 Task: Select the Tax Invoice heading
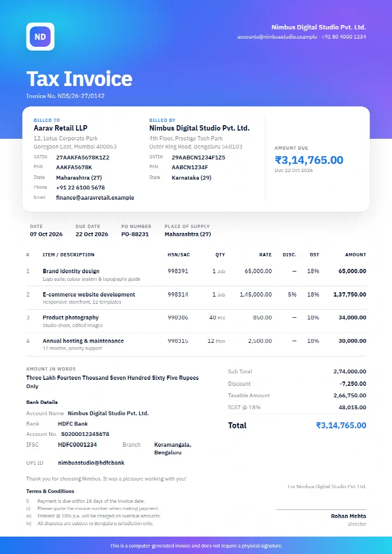[79, 78]
